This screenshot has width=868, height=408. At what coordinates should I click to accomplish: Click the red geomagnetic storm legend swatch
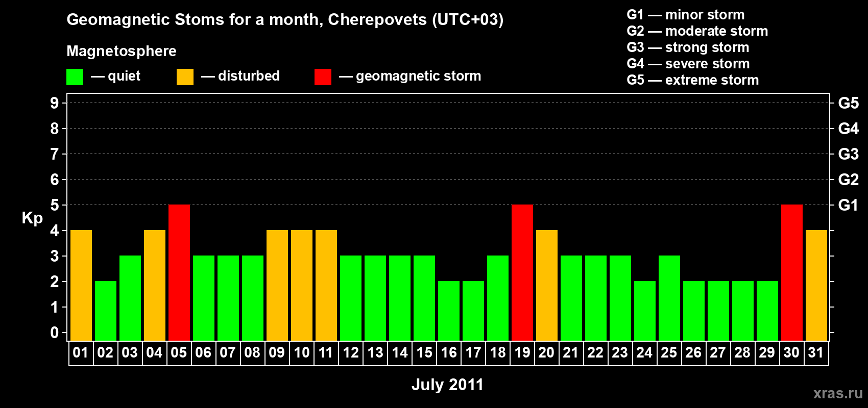tap(323, 77)
